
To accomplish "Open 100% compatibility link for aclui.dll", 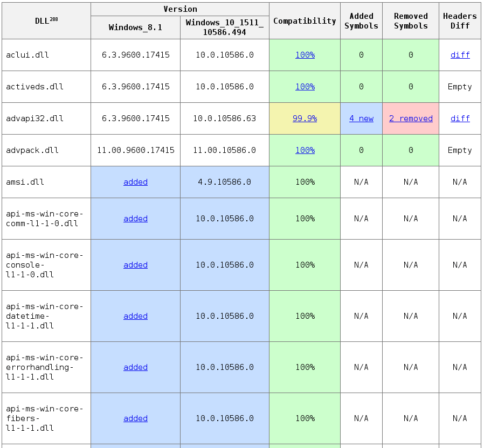I will coord(305,55).
